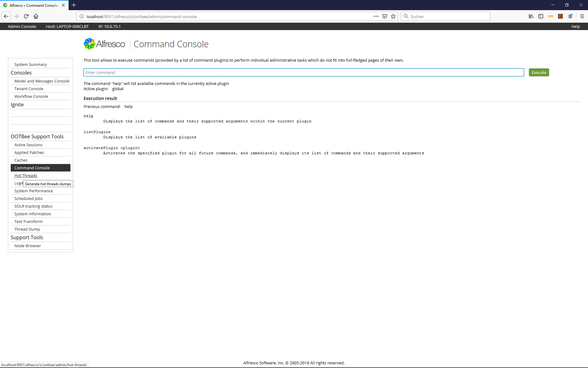Navigate to Hot Threads tool
Image resolution: width=588 pixels, height=368 pixels.
25,175
